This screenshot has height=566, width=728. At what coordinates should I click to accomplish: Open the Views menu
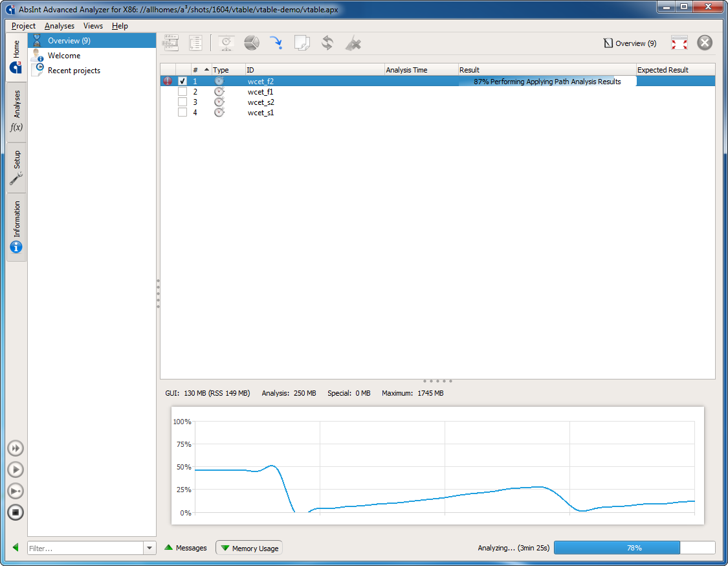(x=93, y=26)
